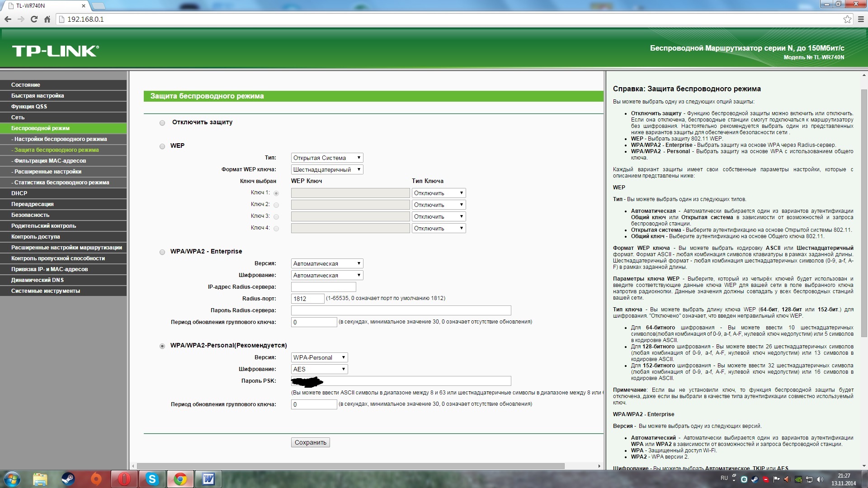Open the Enterprise 'Шифрование' dropdown
Screen dimensions: 868x488
(327, 275)
